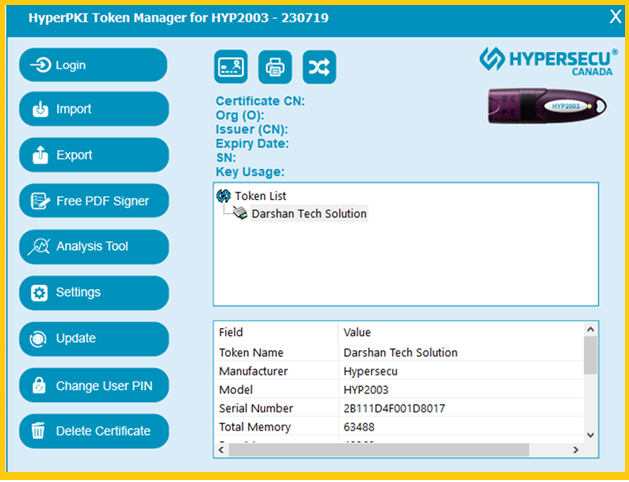Select Darshan Tech Solution token

[x=308, y=213]
